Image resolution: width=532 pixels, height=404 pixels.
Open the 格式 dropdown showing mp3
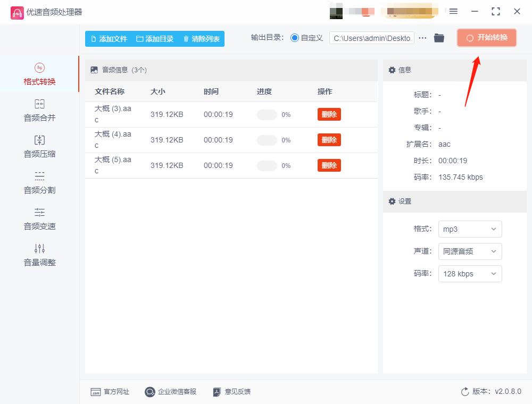(x=470, y=229)
